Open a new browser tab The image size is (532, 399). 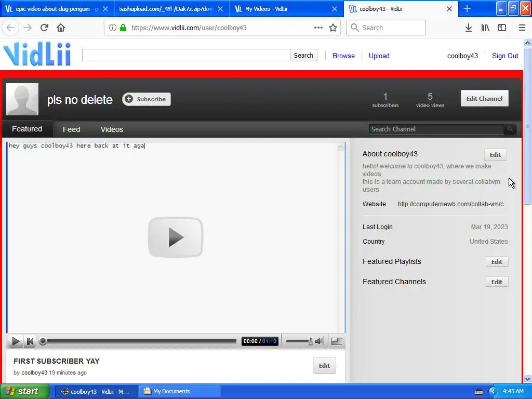[x=467, y=8]
